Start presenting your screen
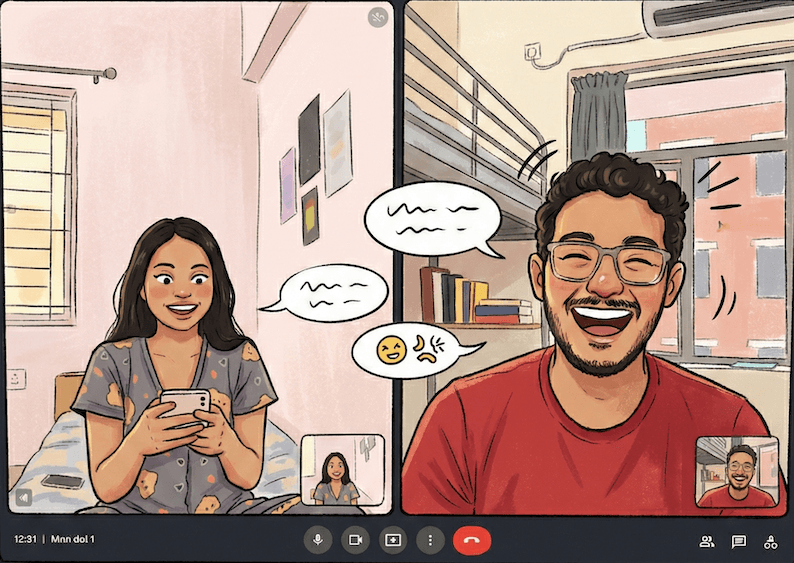The image size is (794, 563). tap(392, 540)
